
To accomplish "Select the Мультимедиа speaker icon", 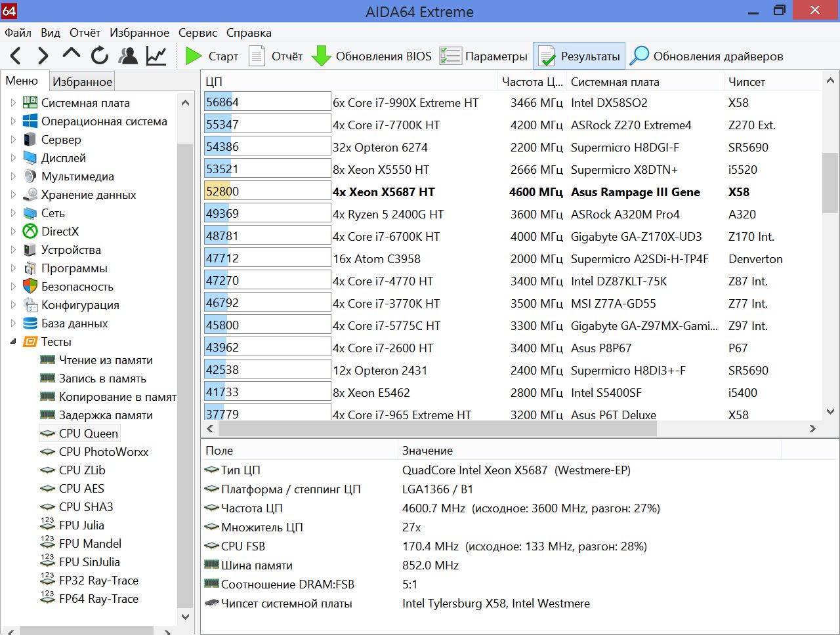I will tap(30, 176).
